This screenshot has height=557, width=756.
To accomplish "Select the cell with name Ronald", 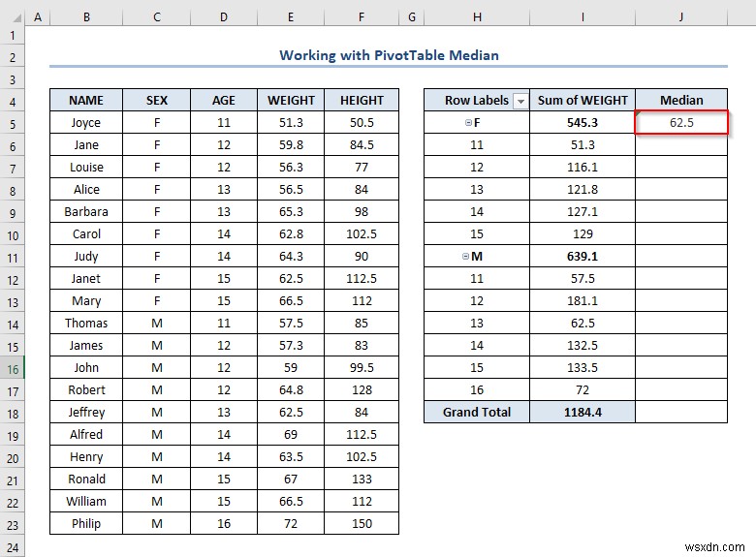I will click(86, 479).
